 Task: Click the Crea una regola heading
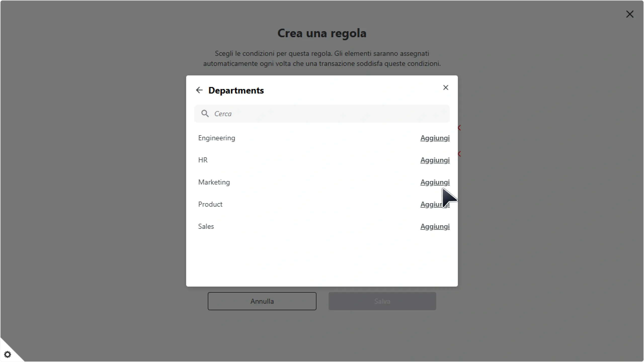[x=322, y=33]
